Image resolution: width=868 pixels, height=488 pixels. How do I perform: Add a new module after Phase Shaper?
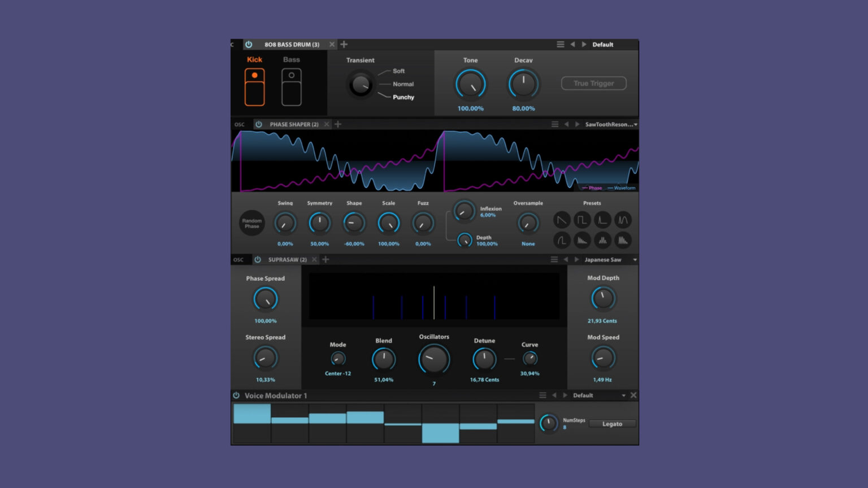click(338, 124)
